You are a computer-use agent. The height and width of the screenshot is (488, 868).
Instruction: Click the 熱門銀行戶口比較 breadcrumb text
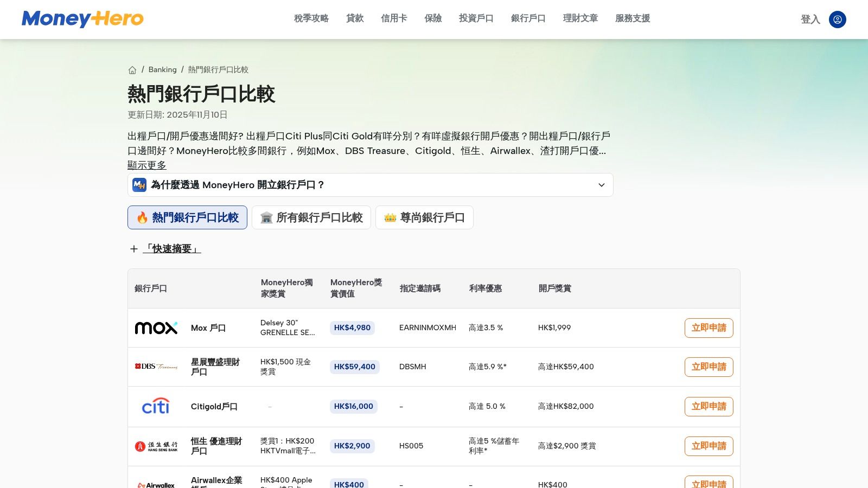(218, 70)
